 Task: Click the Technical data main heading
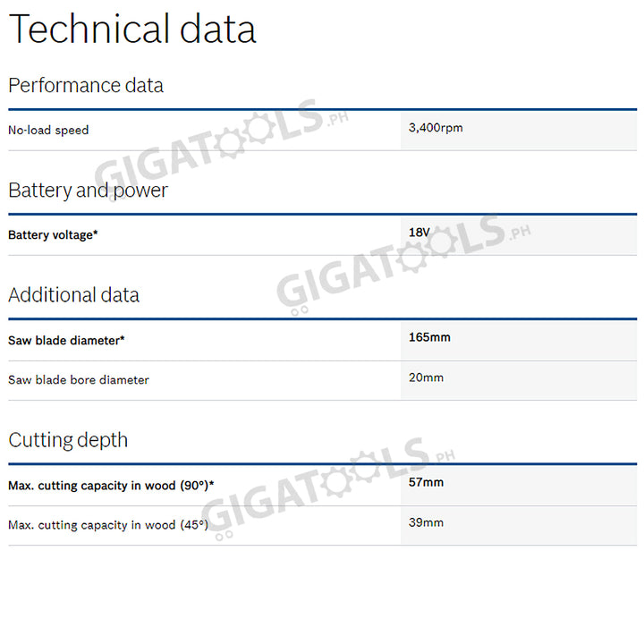132,30
